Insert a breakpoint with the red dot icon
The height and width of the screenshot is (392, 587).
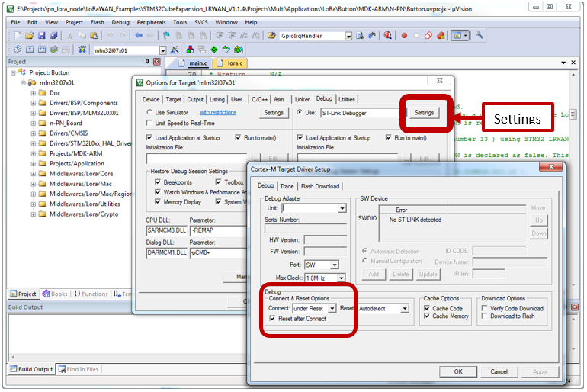tap(404, 36)
